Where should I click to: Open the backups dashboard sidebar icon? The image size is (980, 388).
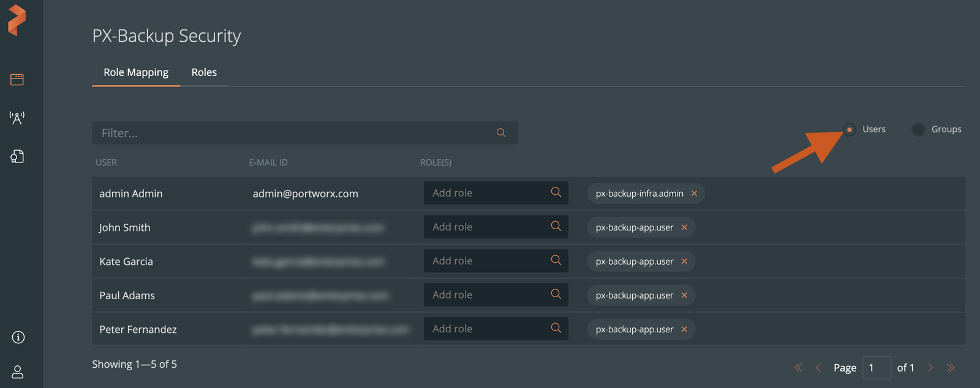pyautogui.click(x=17, y=80)
